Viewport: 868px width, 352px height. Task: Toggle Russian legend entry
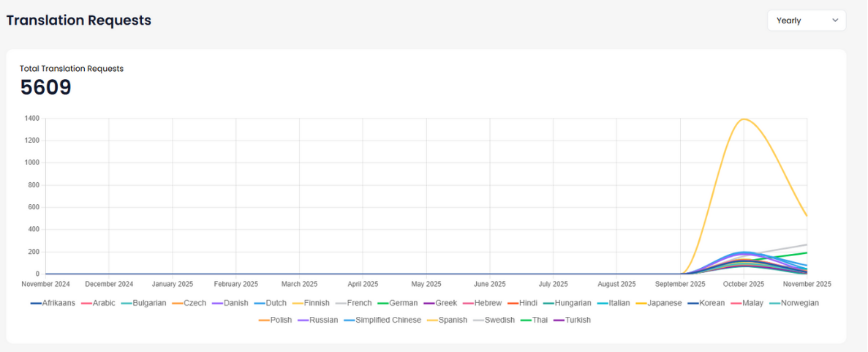click(318, 320)
